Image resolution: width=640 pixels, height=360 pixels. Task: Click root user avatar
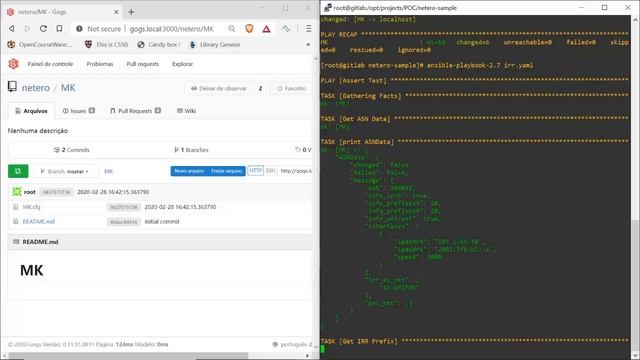(17, 191)
